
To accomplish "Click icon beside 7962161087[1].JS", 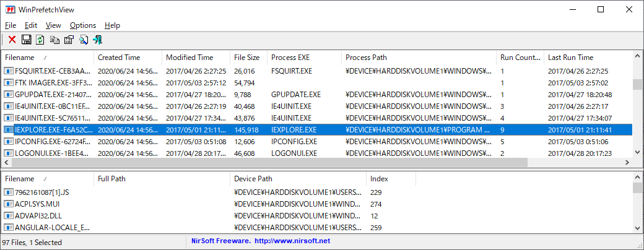I will [9, 192].
